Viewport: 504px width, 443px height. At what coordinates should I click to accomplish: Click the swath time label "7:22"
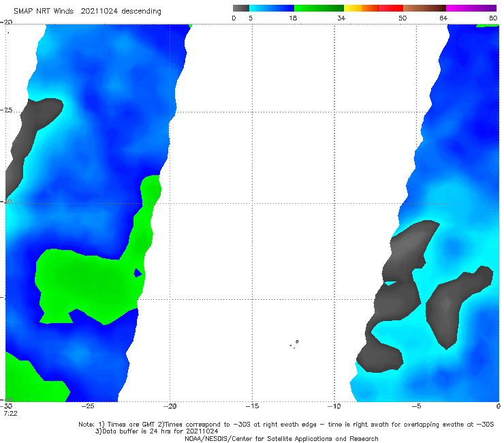10,413
